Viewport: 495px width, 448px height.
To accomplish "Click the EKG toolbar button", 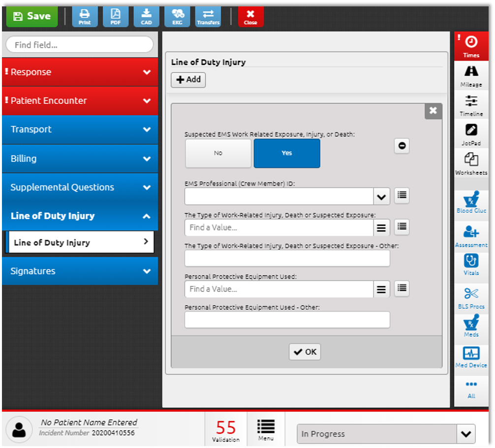I will tap(177, 16).
